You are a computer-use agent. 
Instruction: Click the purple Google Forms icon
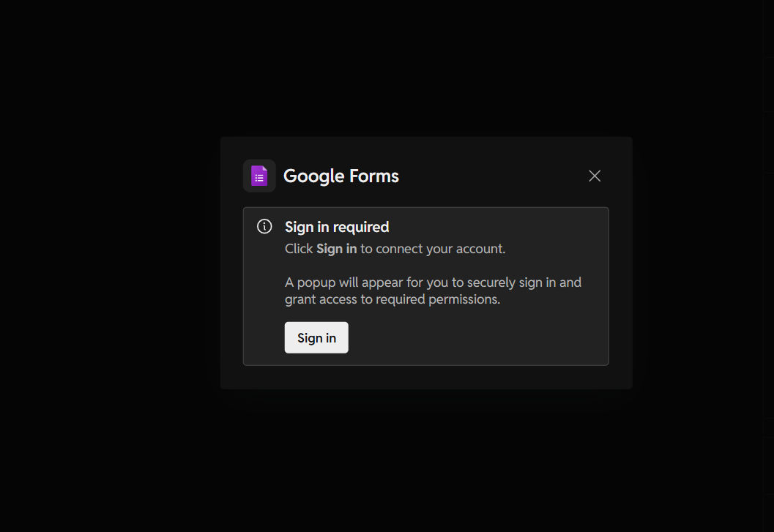(x=259, y=176)
